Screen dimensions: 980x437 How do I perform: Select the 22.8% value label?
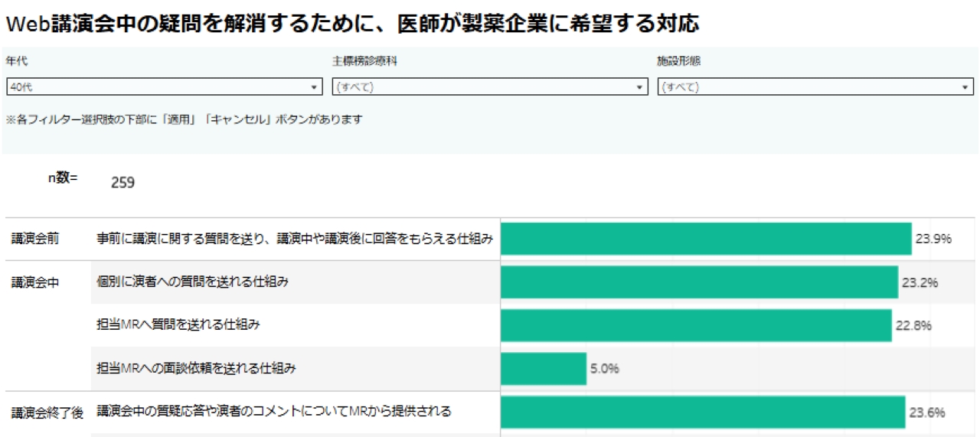point(913,325)
